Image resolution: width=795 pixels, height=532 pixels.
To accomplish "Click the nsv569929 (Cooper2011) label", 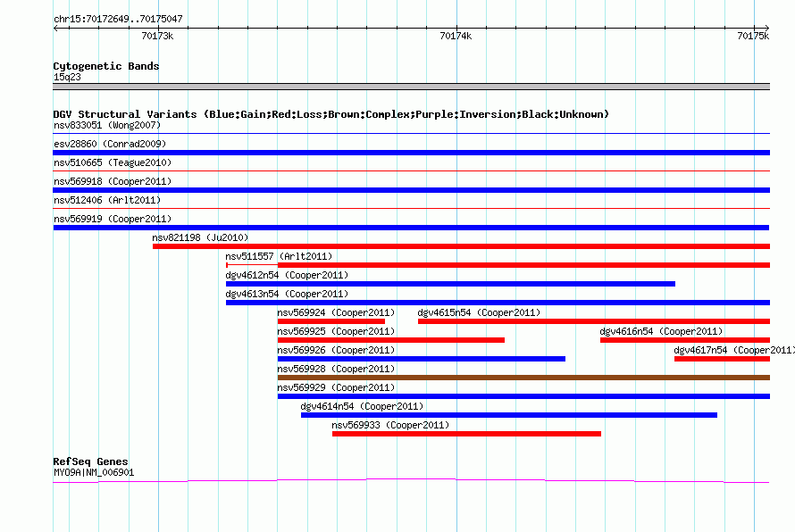I will click(x=336, y=387).
